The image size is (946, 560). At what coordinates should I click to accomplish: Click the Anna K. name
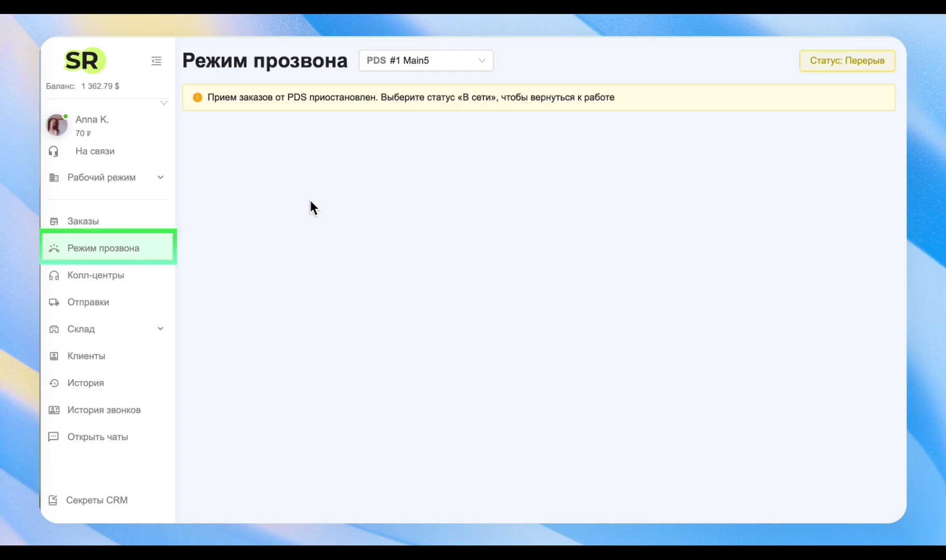92,119
